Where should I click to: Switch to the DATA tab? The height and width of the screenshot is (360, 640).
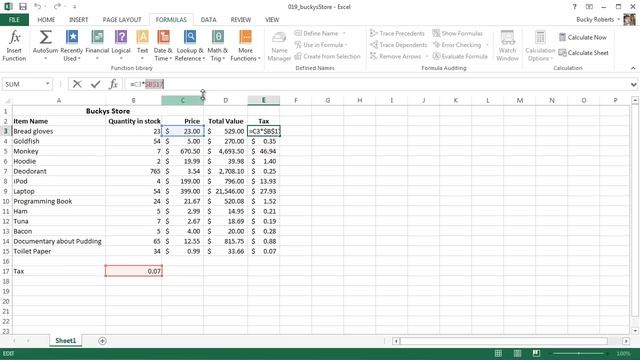209,20
